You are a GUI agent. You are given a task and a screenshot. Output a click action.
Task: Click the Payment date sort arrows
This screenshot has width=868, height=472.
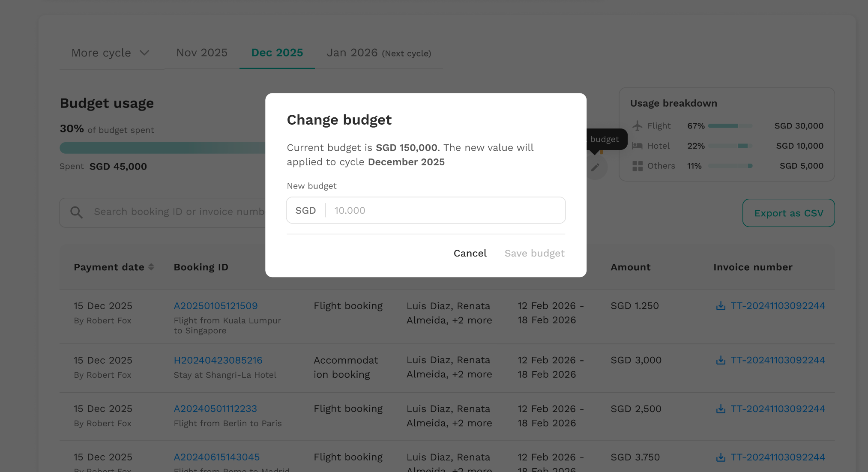click(151, 267)
